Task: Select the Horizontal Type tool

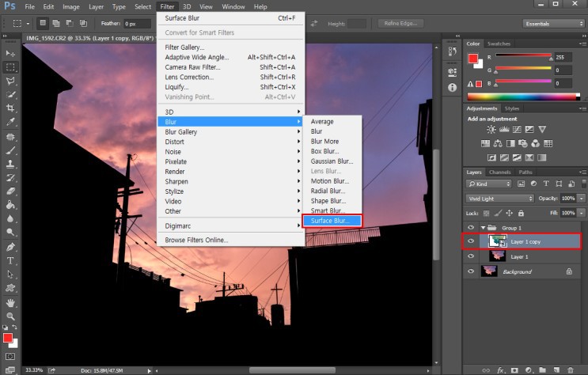Action: 11,260
